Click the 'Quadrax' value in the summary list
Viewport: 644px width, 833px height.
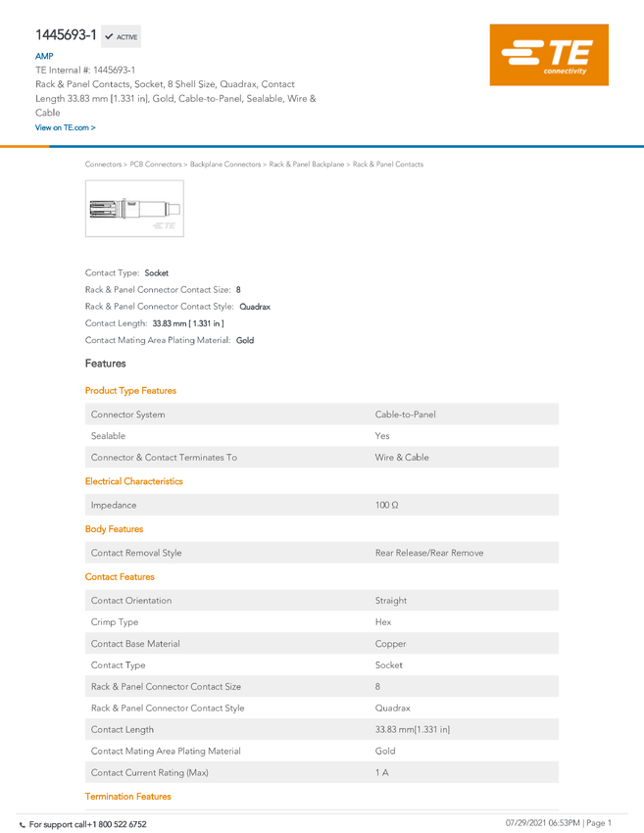point(255,307)
